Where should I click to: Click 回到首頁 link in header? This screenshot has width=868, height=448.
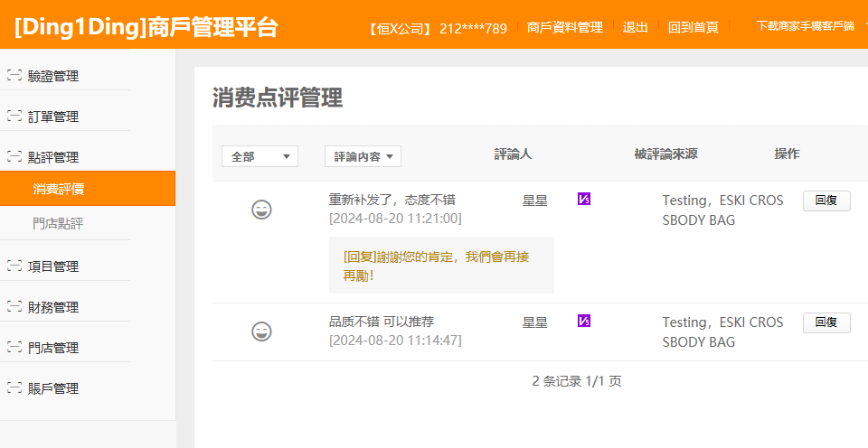pos(693,27)
